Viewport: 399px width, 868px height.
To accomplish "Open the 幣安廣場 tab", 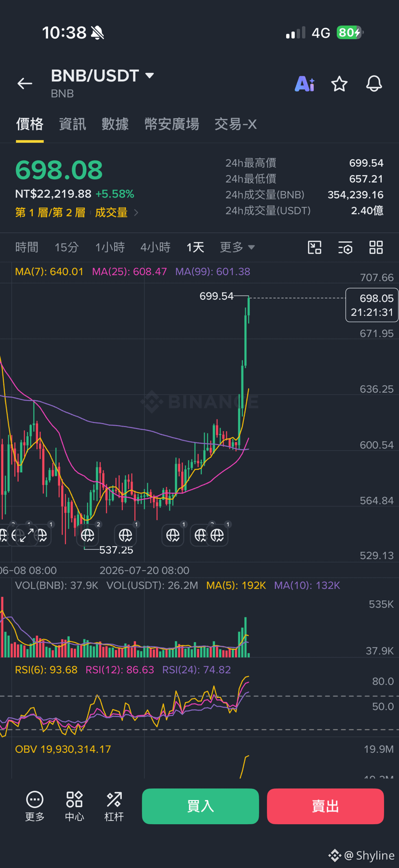I will 172,124.
